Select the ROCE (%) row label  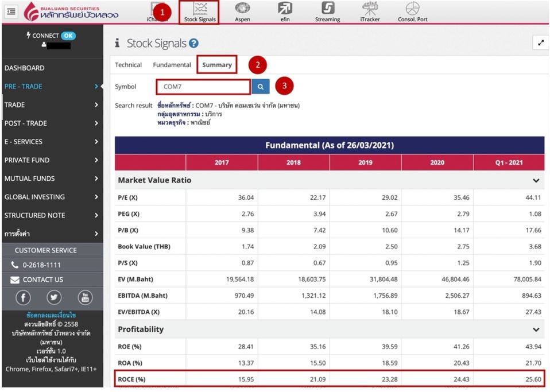(x=131, y=379)
